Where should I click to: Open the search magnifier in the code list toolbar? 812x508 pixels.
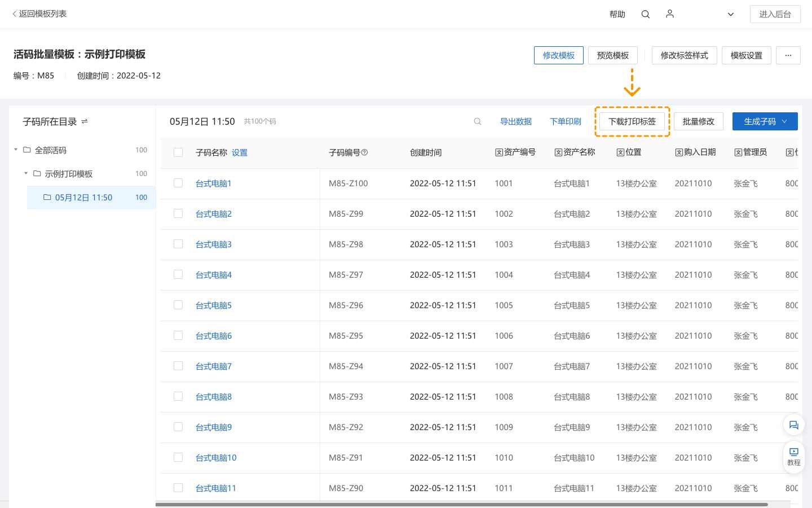(x=477, y=121)
